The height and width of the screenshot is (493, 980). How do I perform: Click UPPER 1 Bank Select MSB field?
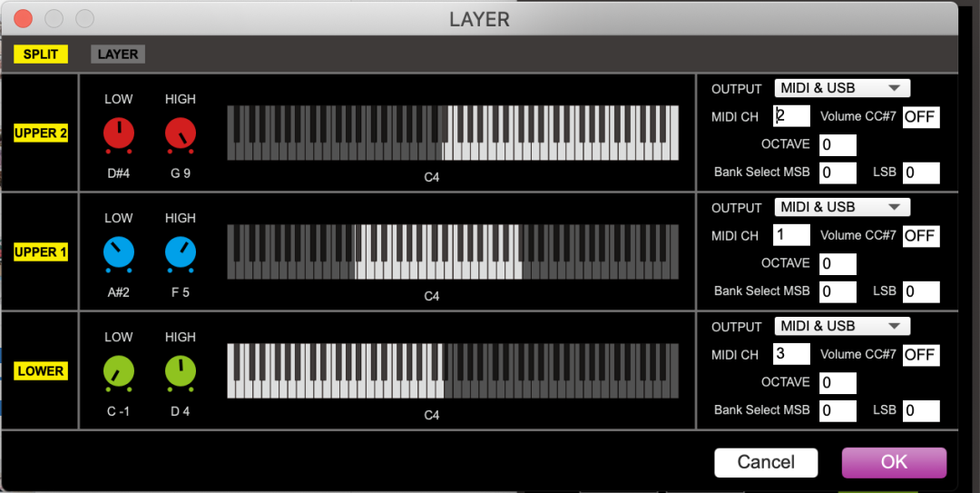tap(838, 291)
